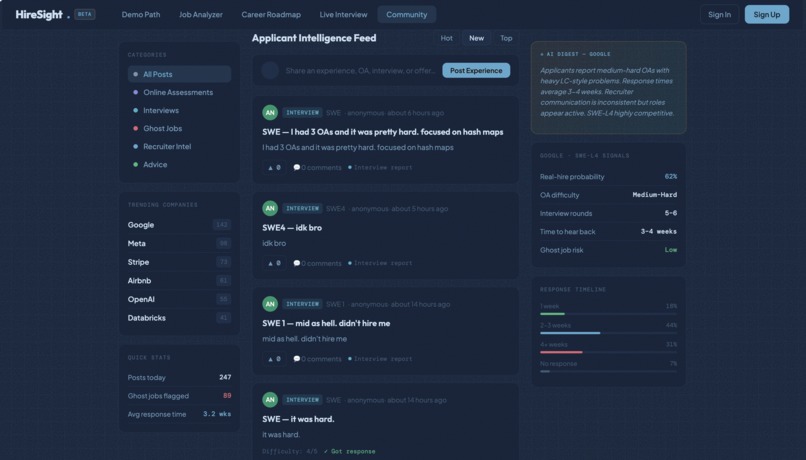Filter by Recruiter Intel category

click(x=179, y=146)
